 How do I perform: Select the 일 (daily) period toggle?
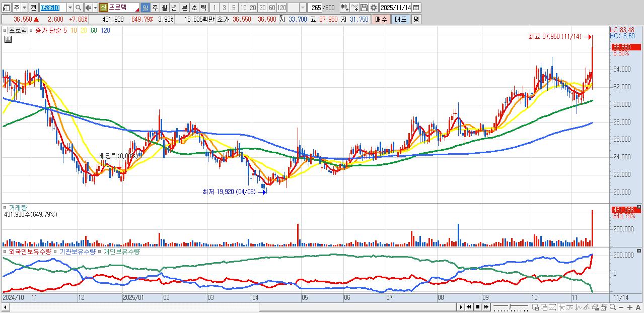pyautogui.click(x=145, y=8)
